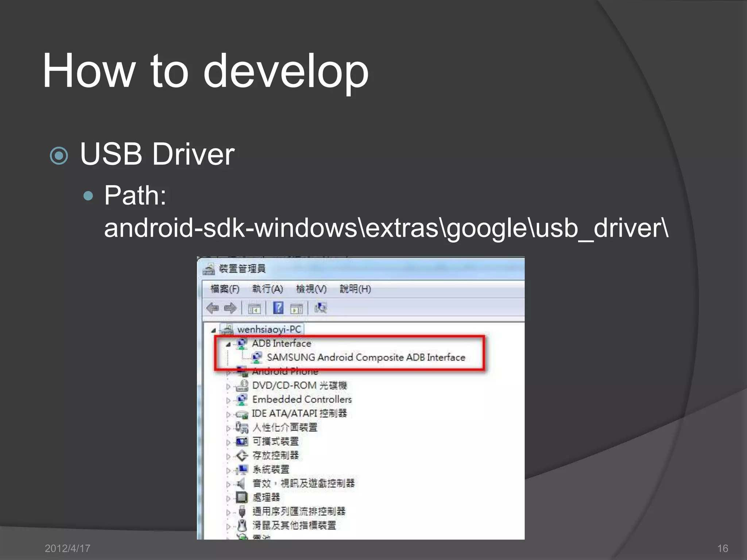The image size is (747, 560).
Task: Click the 裝置管理員 window title text
Action: pyautogui.click(x=242, y=269)
